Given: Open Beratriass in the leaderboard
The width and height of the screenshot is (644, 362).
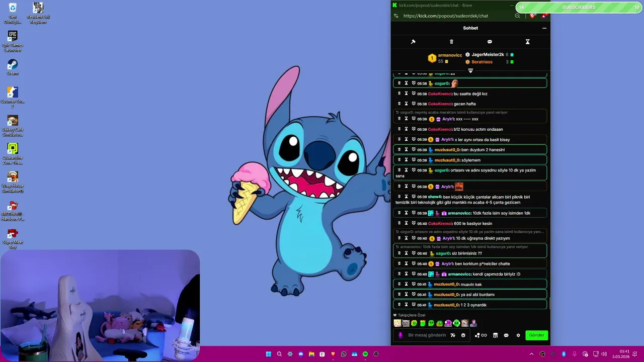Looking at the screenshot, I should point(482,62).
